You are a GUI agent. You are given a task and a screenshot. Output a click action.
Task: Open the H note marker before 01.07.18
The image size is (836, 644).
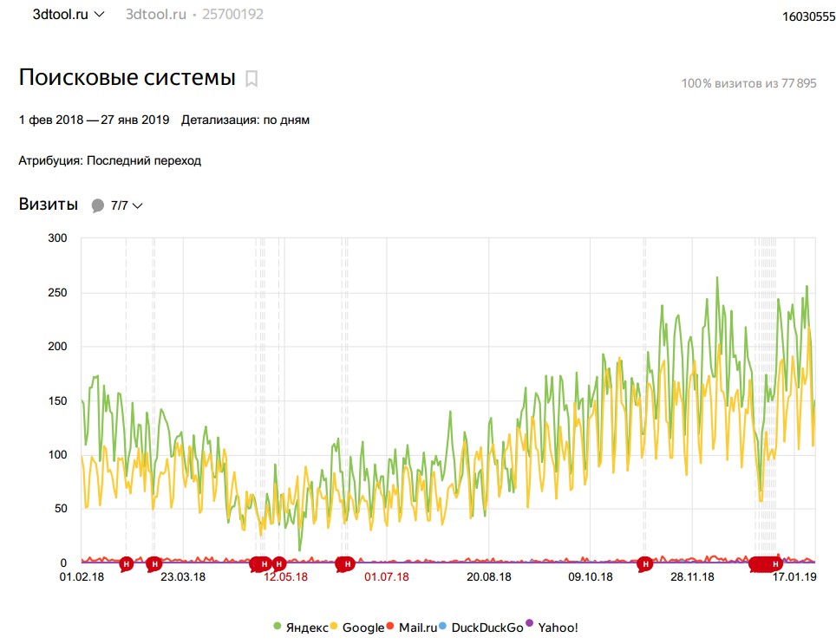click(347, 563)
